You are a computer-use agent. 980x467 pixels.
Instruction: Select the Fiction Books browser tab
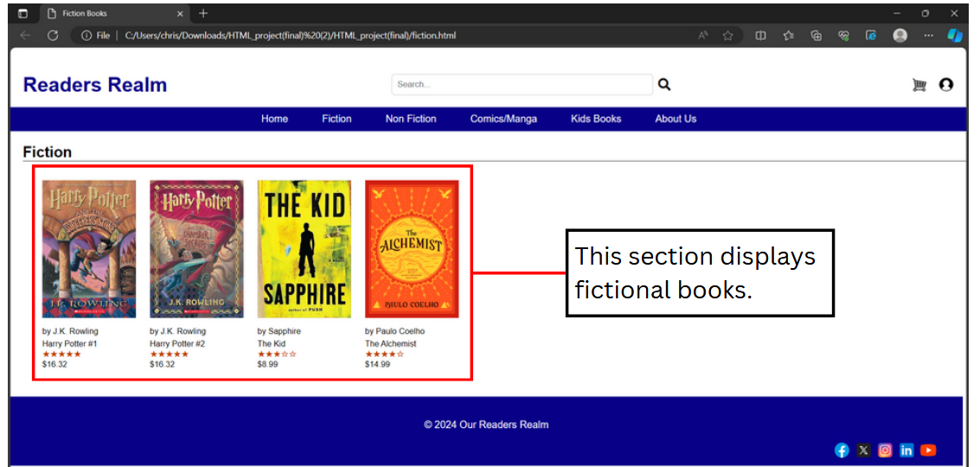coord(116,13)
